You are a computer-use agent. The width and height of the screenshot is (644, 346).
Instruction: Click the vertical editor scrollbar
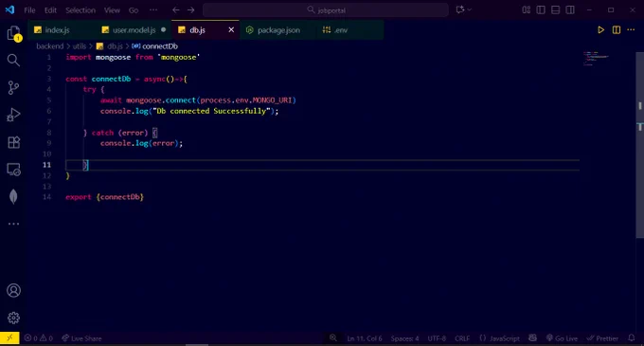click(640, 144)
